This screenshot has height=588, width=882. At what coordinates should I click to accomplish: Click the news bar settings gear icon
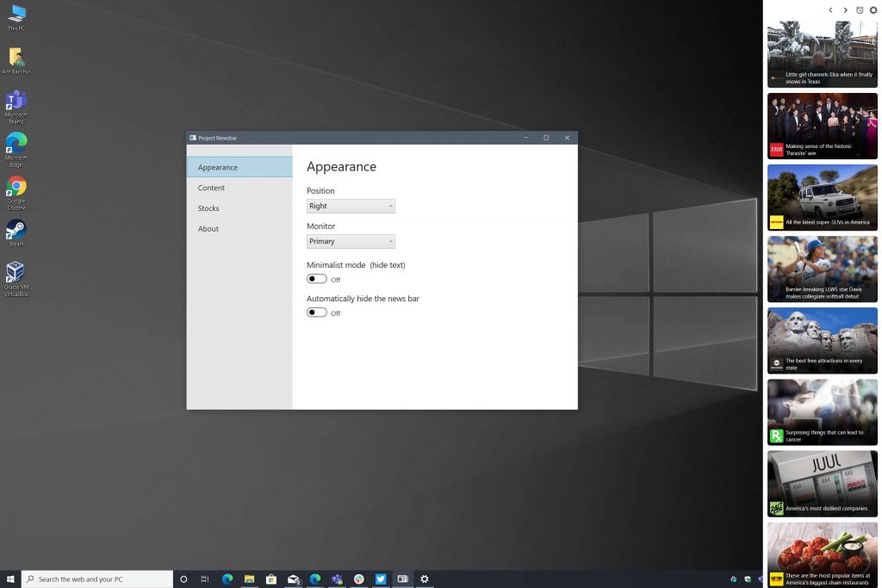[x=873, y=10]
